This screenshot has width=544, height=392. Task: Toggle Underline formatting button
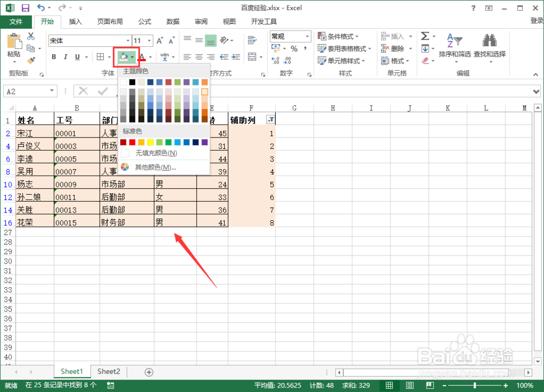tap(77, 57)
